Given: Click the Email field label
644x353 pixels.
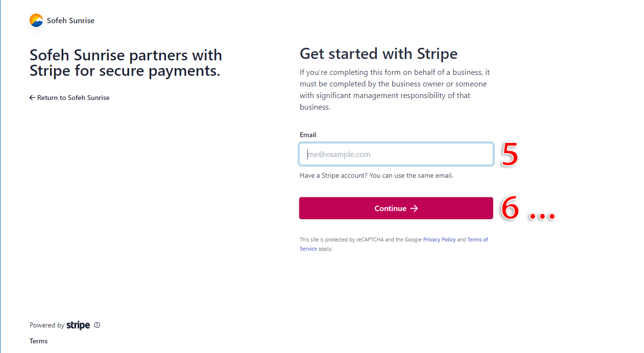Looking at the screenshot, I should coord(308,135).
